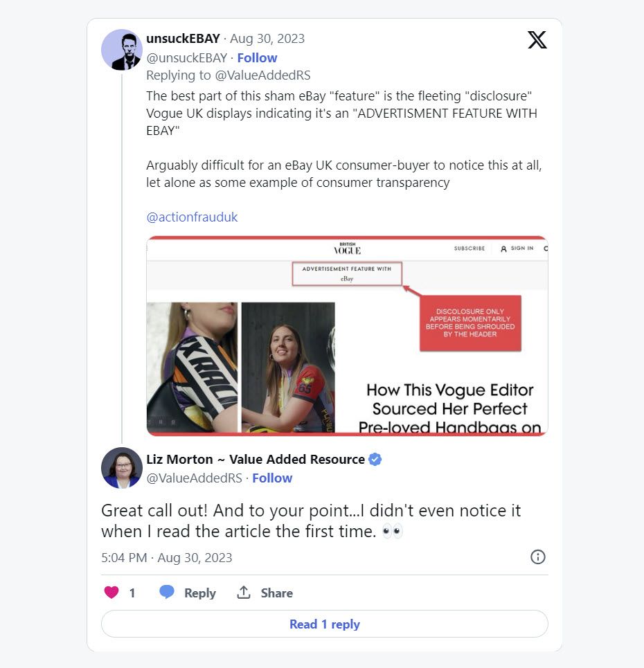Open the @unsuckEBAY handle link

tap(187, 57)
